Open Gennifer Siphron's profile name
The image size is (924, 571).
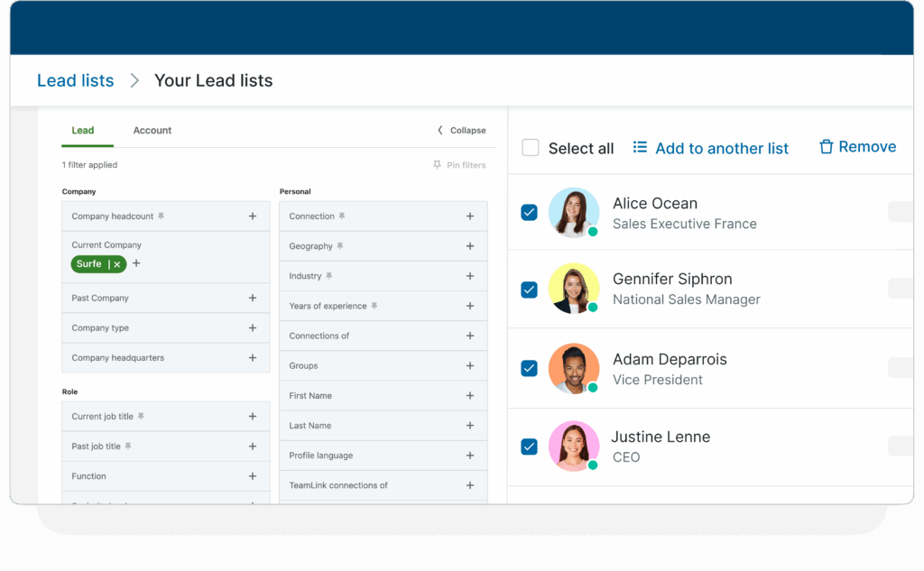(x=672, y=279)
